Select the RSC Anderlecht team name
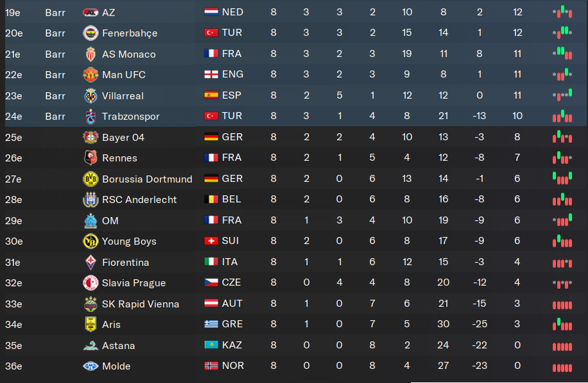 click(x=139, y=200)
